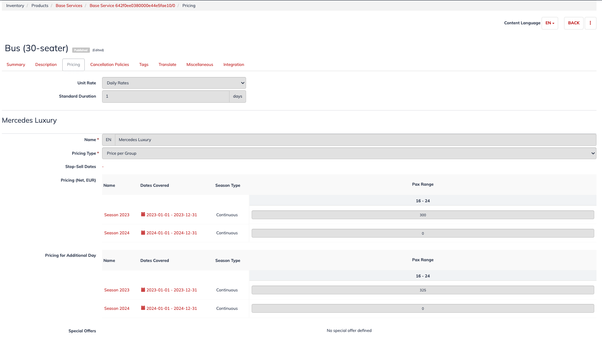Open the Tags tab
The height and width of the screenshot is (364, 602).
(144, 64)
